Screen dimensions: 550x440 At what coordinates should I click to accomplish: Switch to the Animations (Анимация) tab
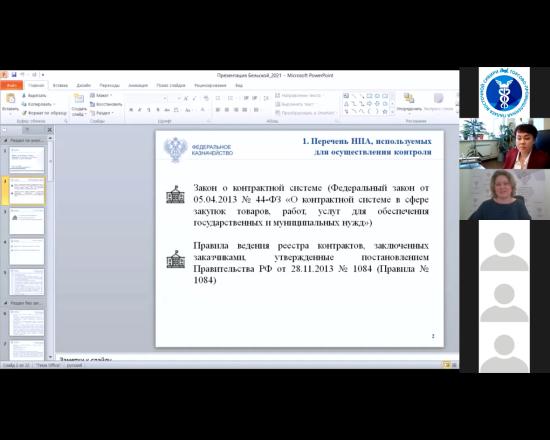(138, 85)
